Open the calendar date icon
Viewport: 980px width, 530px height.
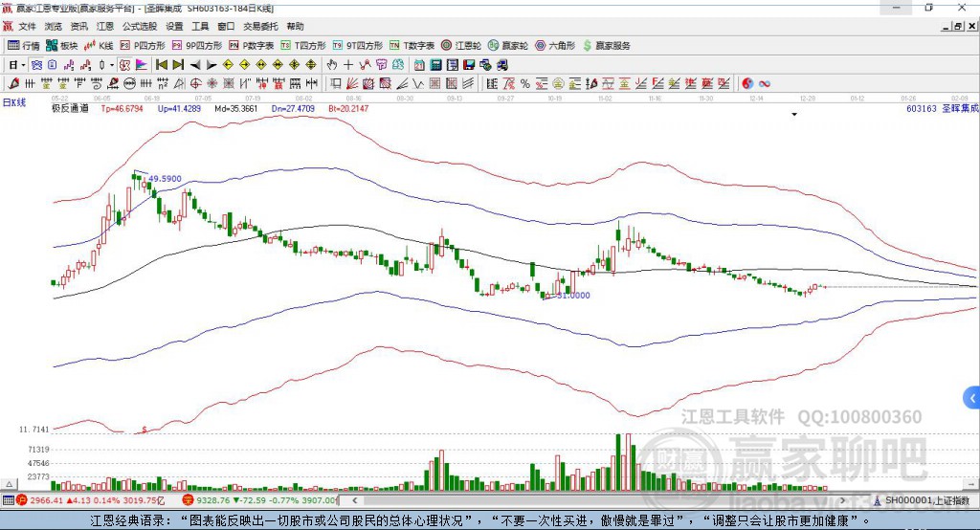point(419,65)
